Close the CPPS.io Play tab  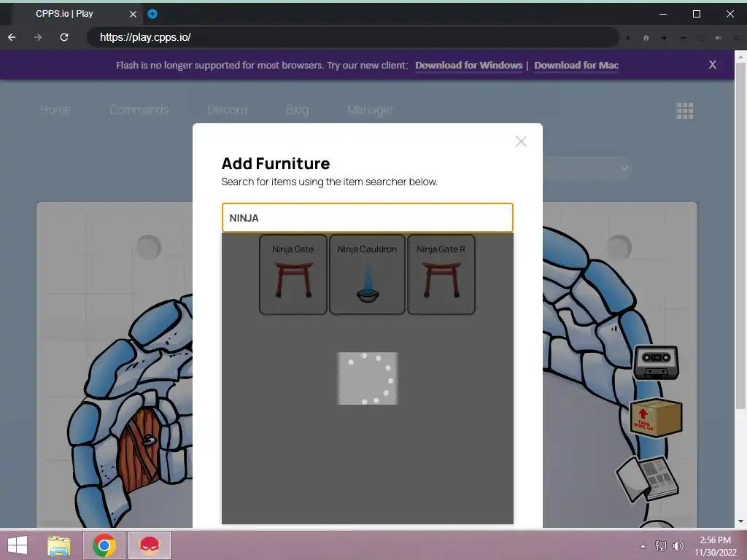point(133,14)
